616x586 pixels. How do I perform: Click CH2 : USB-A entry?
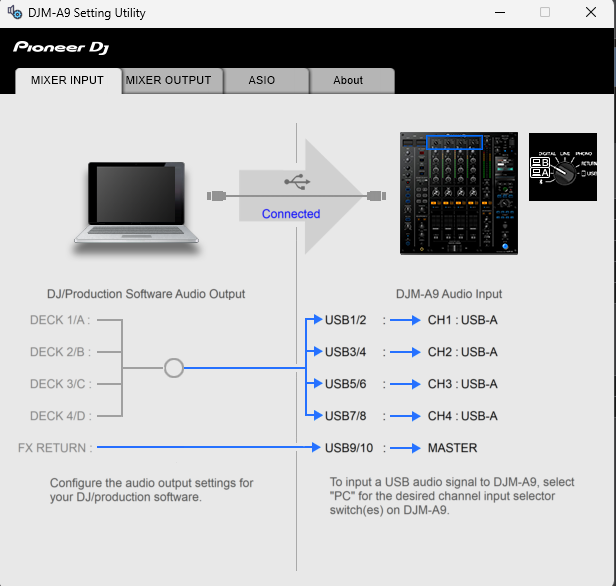click(462, 352)
